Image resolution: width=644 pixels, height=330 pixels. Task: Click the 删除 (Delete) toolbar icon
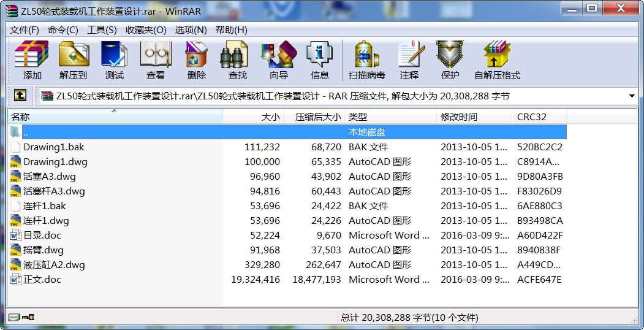[196, 54]
